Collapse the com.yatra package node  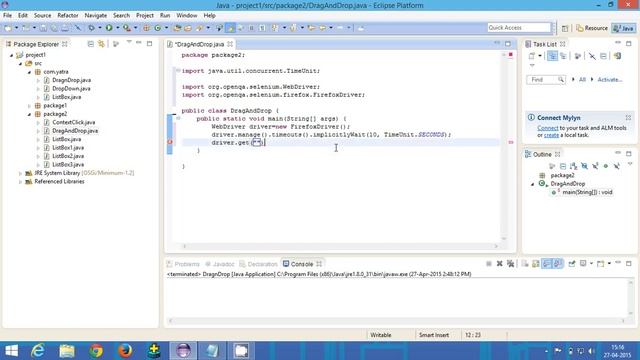[x=29, y=72]
